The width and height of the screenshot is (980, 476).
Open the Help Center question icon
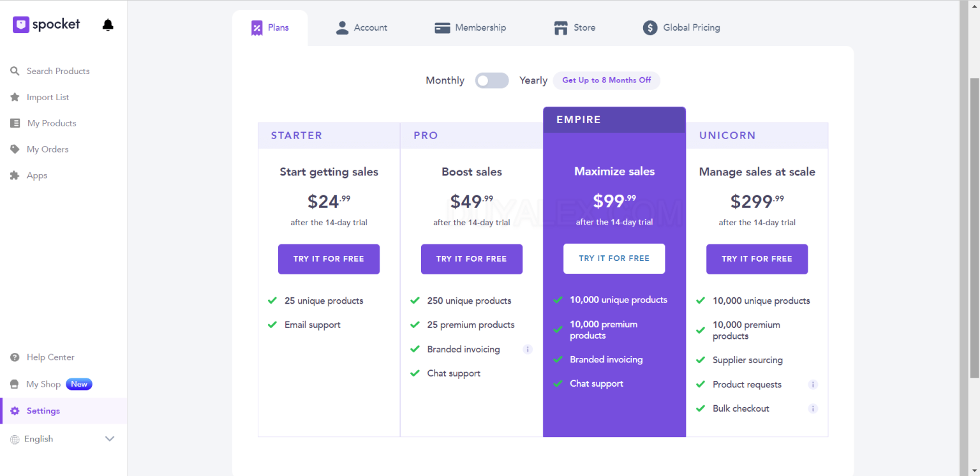pos(15,357)
